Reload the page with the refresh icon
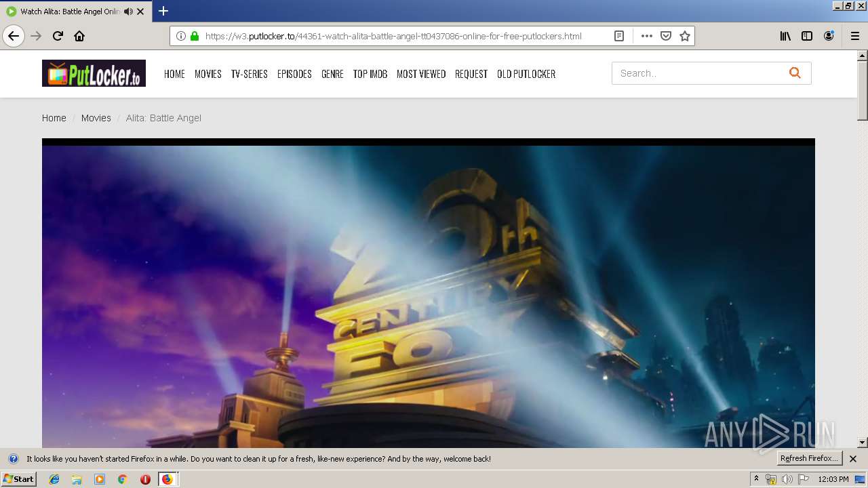 click(x=58, y=36)
